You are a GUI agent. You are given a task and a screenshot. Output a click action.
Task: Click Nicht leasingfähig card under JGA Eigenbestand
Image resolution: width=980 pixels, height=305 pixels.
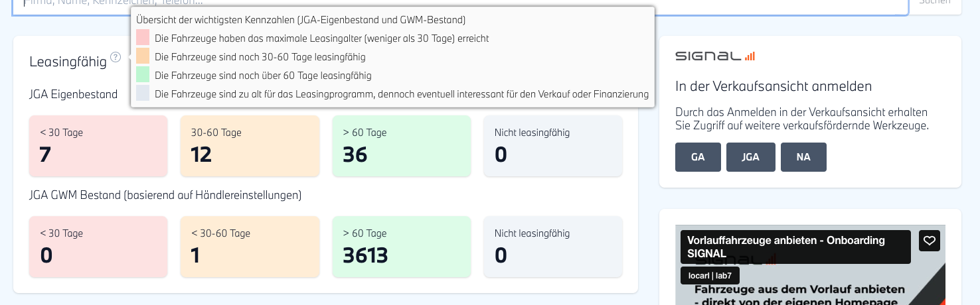tap(552, 146)
